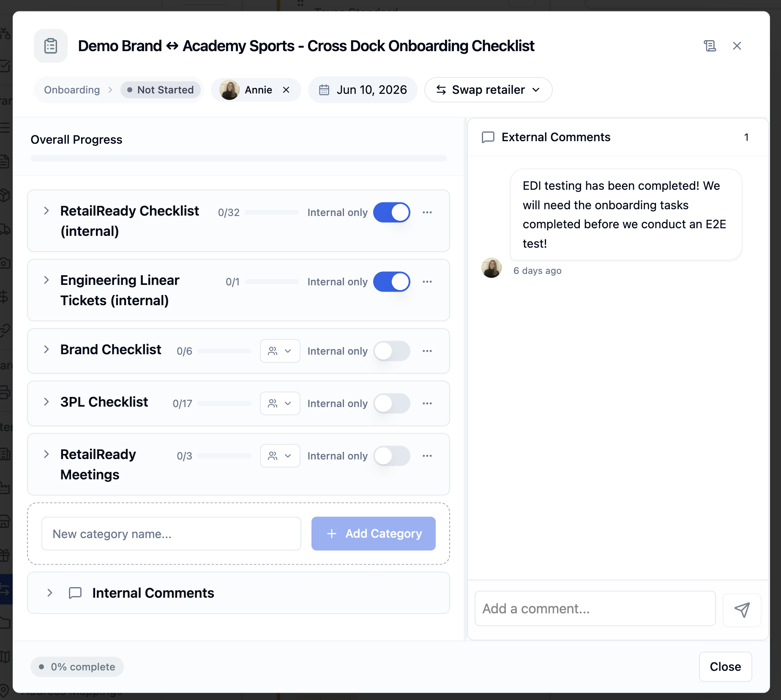Disable Internal only for Engineering Linear Tickets
This screenshot has height=700, width=781.
click(x=392, y=282)
